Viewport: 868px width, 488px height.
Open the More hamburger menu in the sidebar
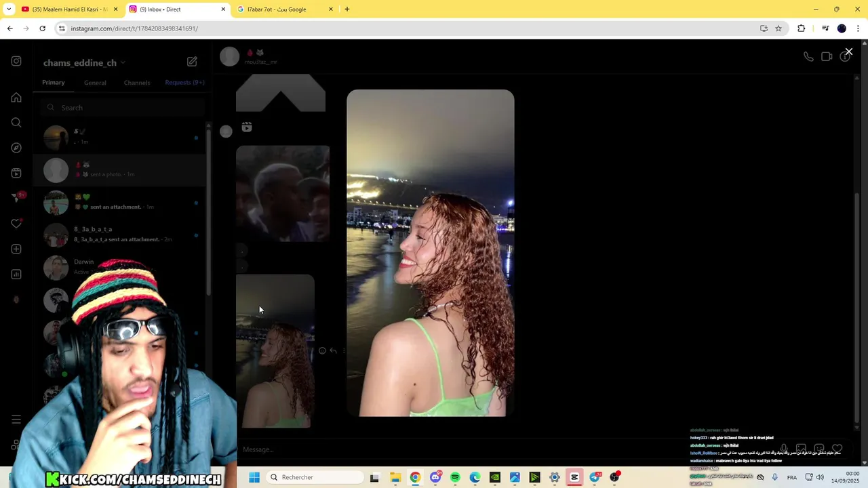point(16,420)
